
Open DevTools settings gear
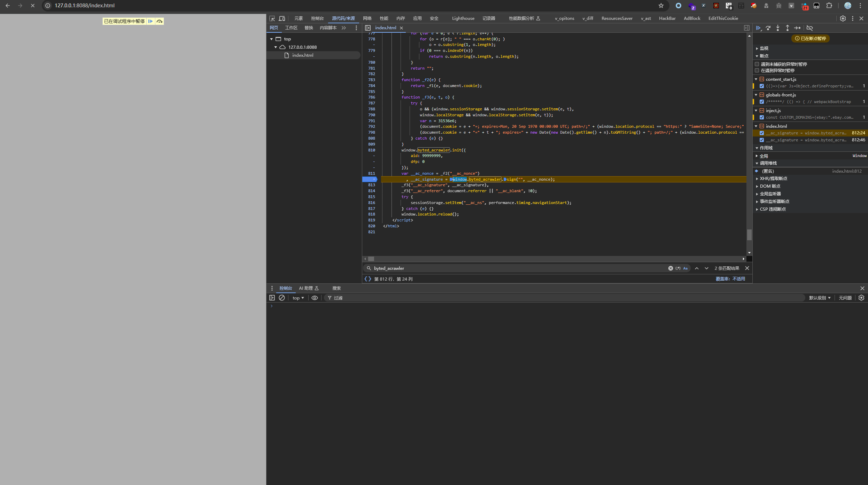point(843,18)
